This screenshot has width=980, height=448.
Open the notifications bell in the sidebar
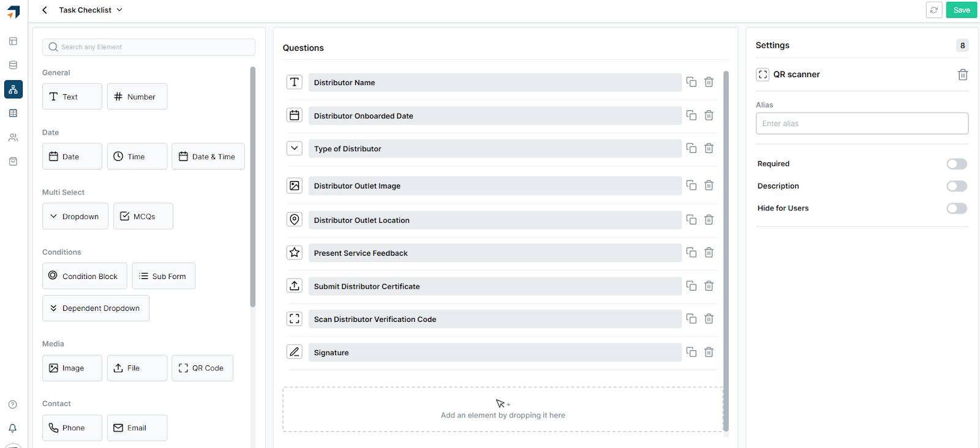[x=13, y=428]
